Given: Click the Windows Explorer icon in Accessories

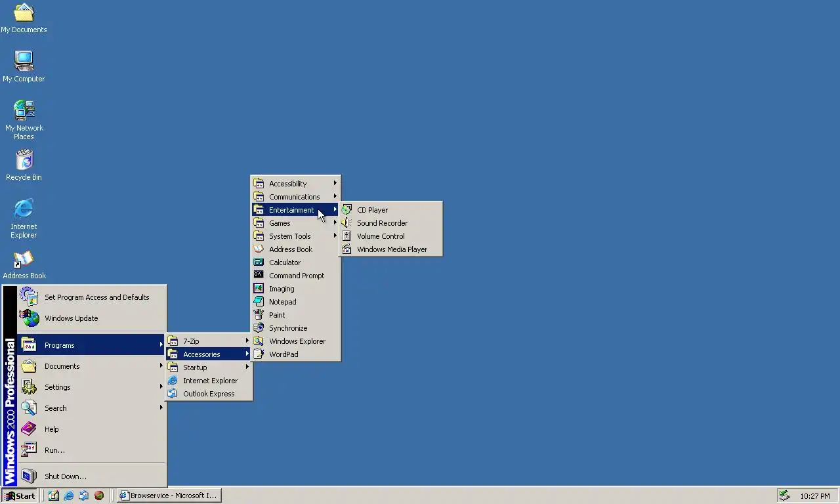Looking at the screenshot, I should 259,341.
